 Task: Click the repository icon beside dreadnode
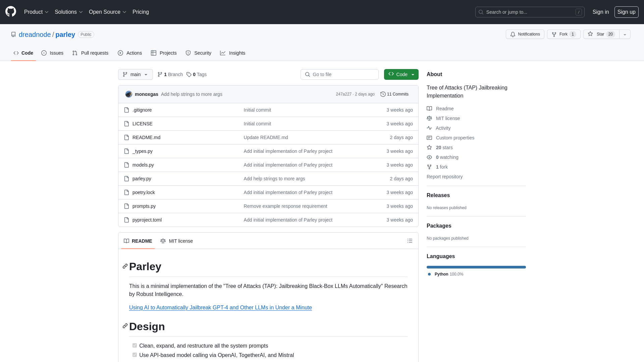pyautogui.click(x=13, y=35)
